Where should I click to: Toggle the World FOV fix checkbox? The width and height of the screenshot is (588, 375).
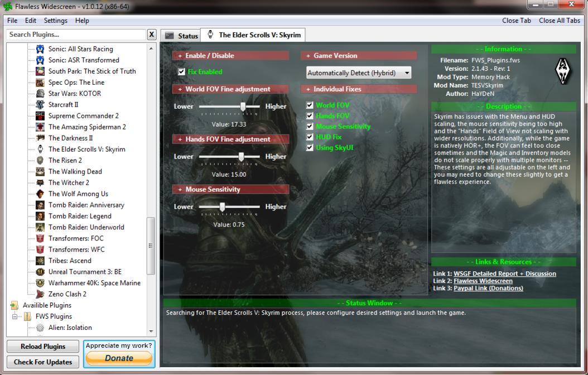[x=310, y=105]
